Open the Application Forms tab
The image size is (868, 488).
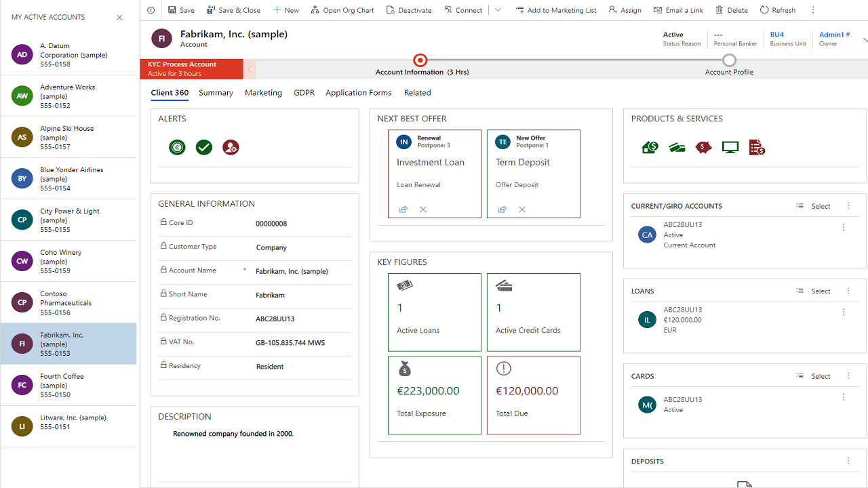point(358,93)
